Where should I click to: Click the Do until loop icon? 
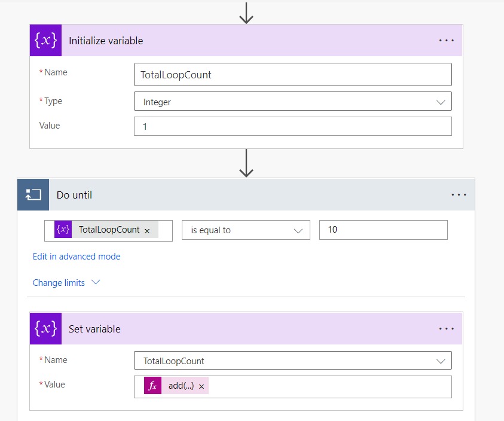pos(33,194)
